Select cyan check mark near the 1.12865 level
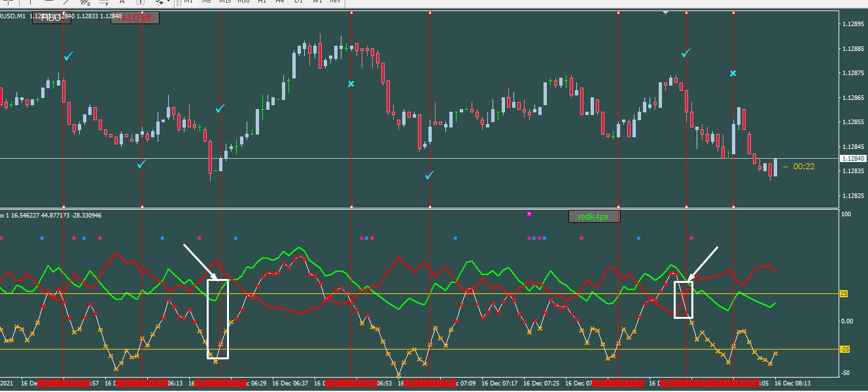This screenshot has height=392, width=868. coord(220,108)
